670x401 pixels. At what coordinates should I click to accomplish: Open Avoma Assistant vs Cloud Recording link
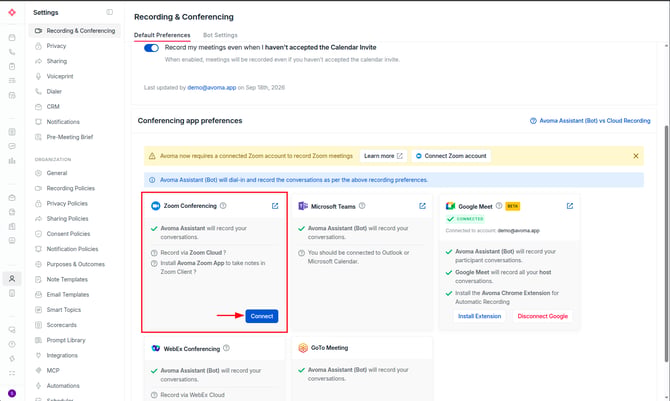click(x=590, y=121)
